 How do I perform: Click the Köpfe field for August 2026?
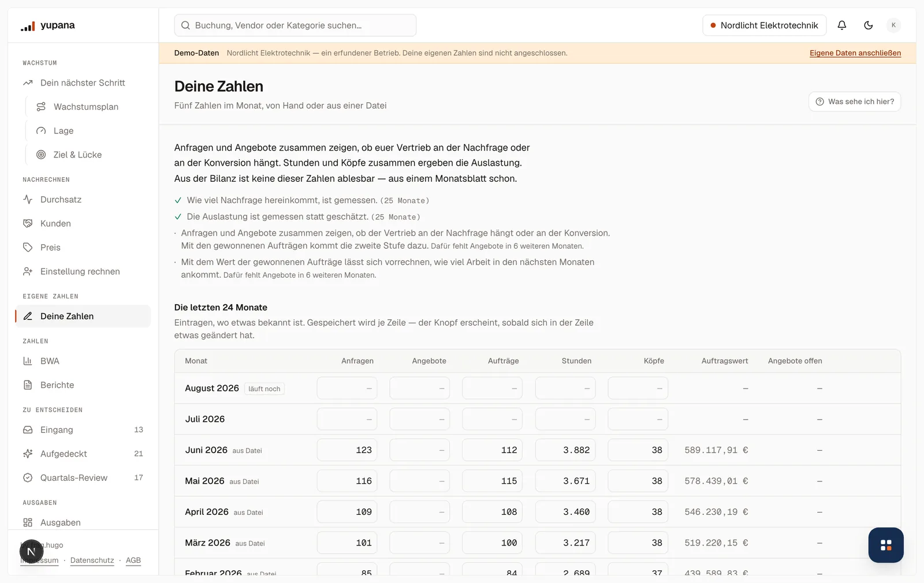click(x=638, y=388)
